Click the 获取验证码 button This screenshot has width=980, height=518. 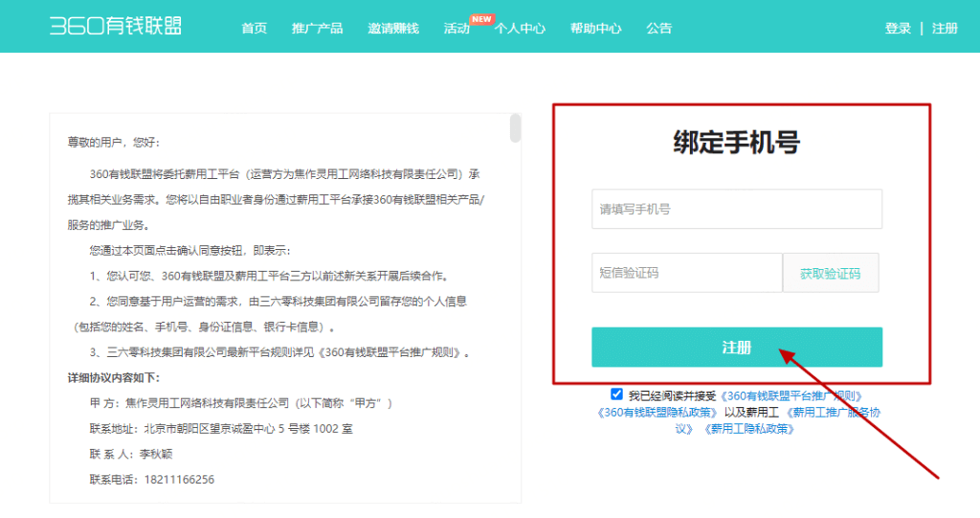[x=831, y=273]
